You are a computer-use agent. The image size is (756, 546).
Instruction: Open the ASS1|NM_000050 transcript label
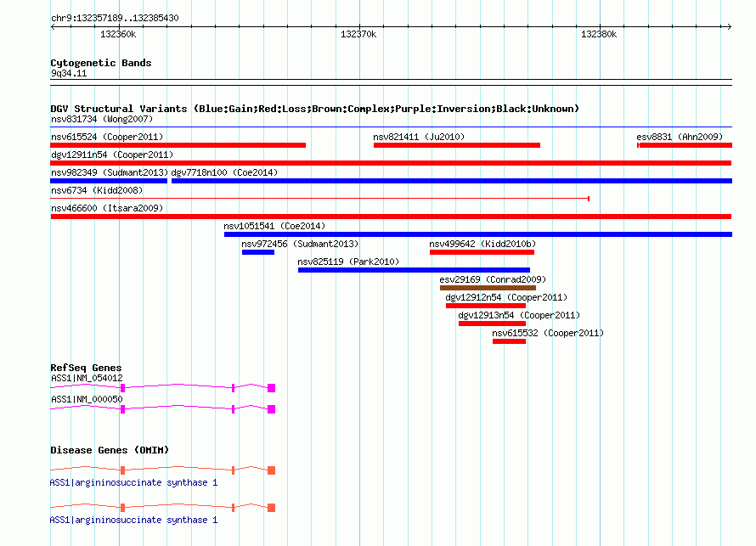[87, 399]
